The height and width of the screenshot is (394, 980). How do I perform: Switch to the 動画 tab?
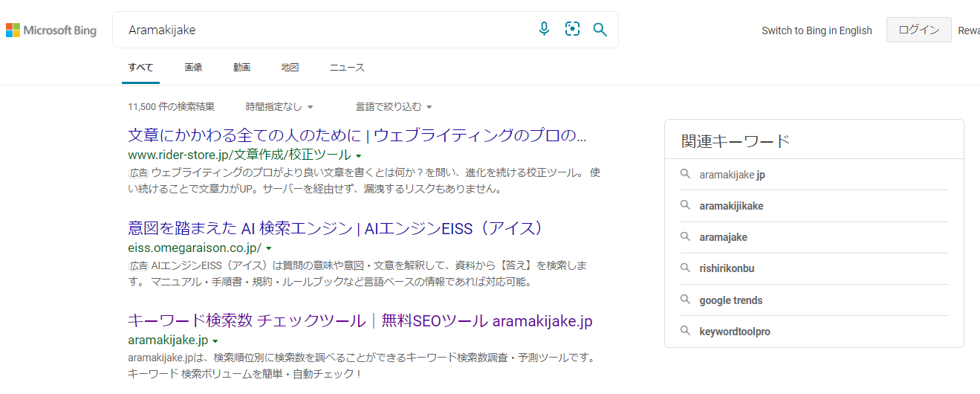coord(241,68)
